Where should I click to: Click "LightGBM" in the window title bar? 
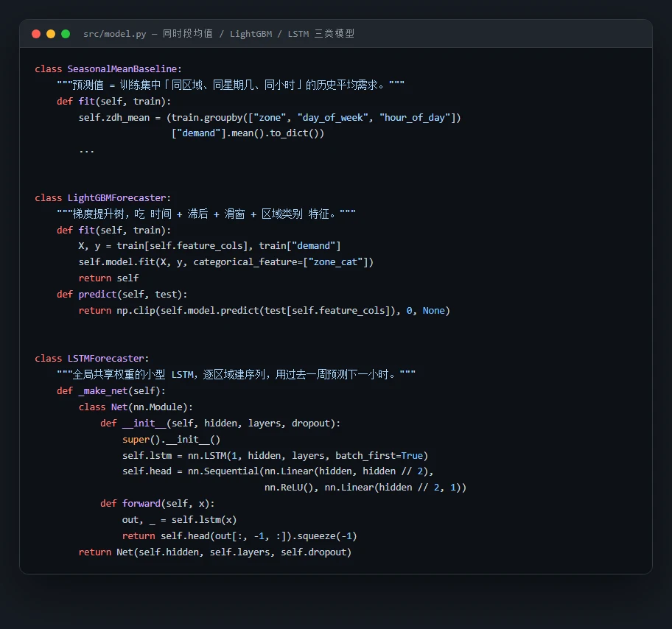[251, 34]
